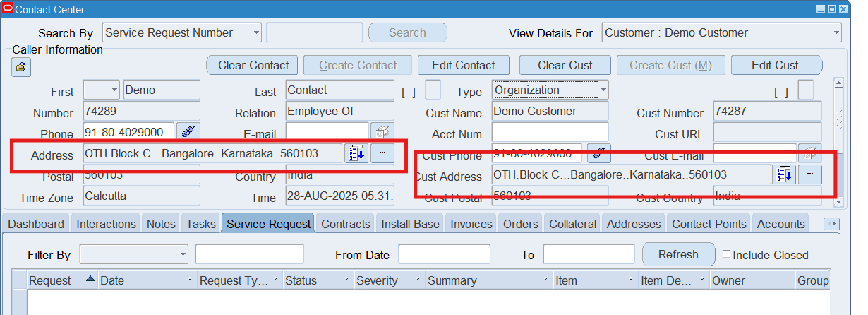Open the Invoices tab
This screenshot has height=315, width=868.
(x=471, y=224)
